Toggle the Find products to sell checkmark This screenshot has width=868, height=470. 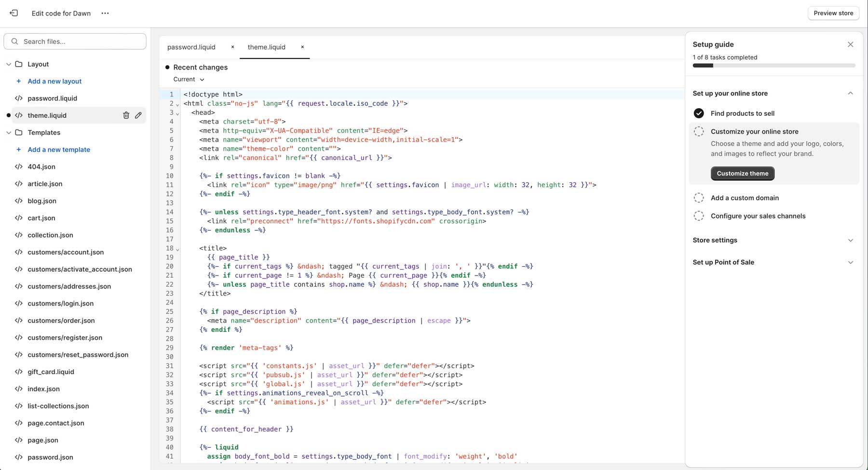point(698,113)
